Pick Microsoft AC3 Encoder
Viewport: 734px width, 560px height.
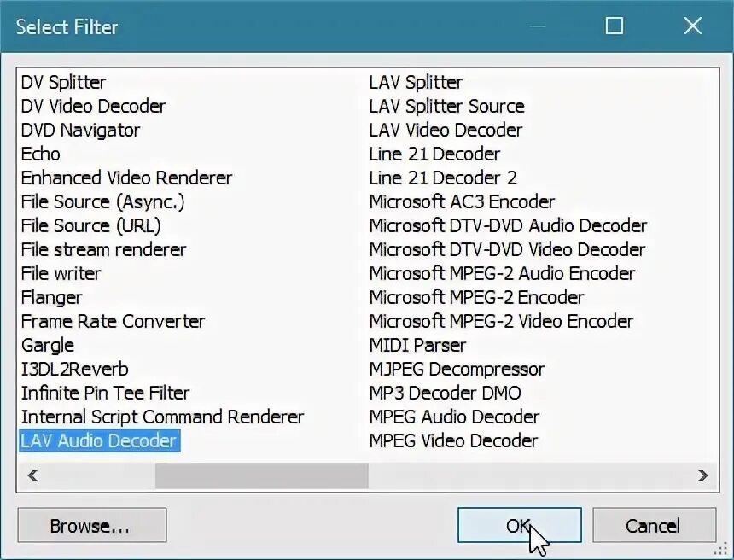click(x=462, y=201)
